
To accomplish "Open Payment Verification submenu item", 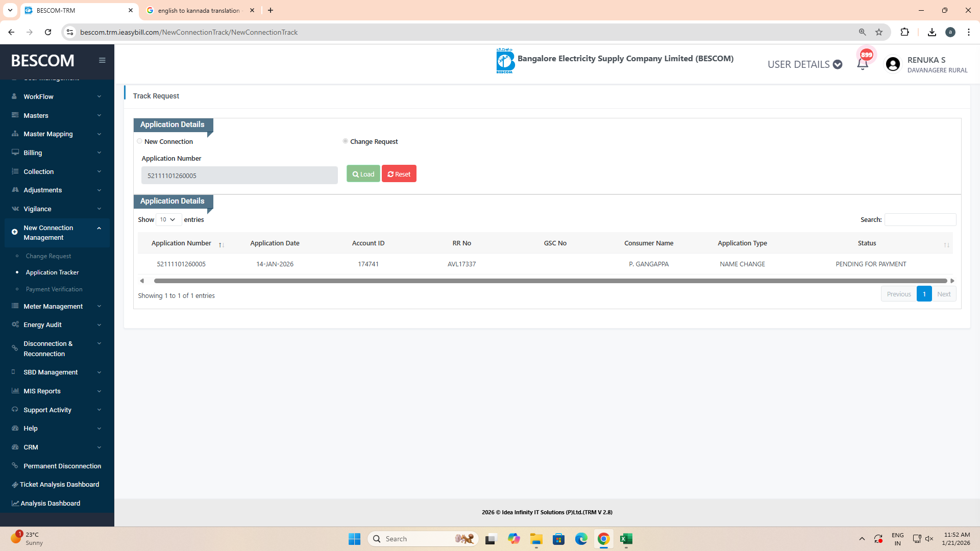I will tap(54, 289).
